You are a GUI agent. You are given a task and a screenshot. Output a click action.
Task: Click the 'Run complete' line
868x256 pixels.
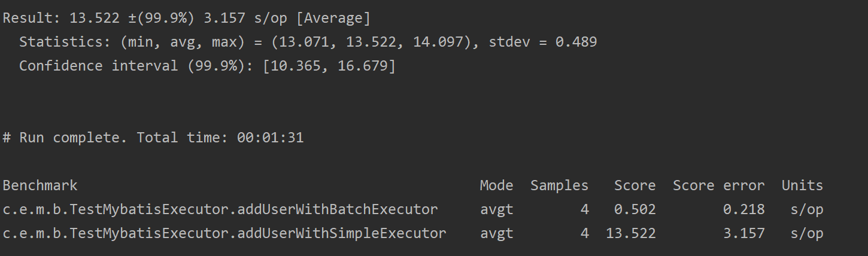point(153,138)
